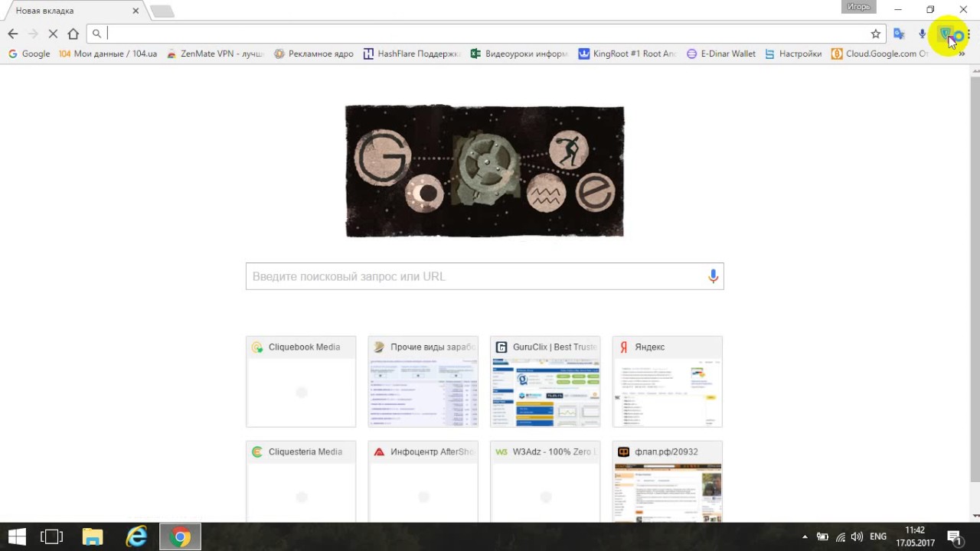Open the KingRoot bookmark
The width and height of the screenshot is (980, 551).
628,54
